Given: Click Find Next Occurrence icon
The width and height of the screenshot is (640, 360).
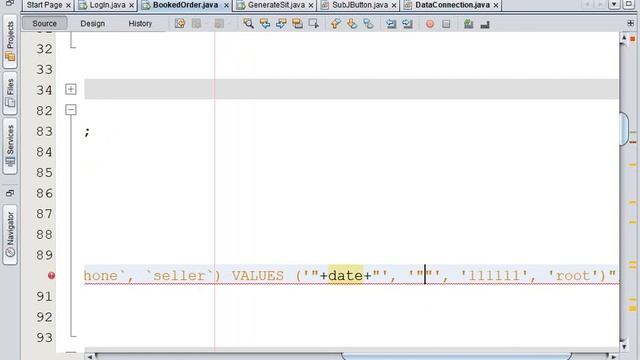Looking at the screenshot, I should click(281, 24).
